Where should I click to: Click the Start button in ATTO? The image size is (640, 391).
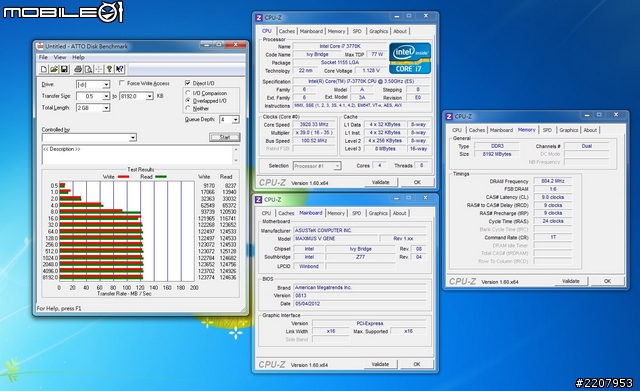click(x=224, y=137)
